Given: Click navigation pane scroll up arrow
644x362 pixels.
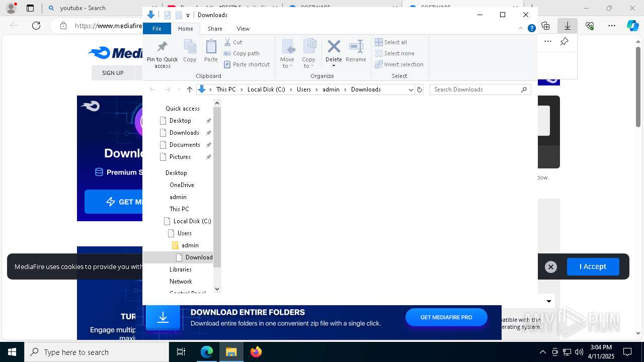Looking at the screenshot, I should click(x=217, y=103).
